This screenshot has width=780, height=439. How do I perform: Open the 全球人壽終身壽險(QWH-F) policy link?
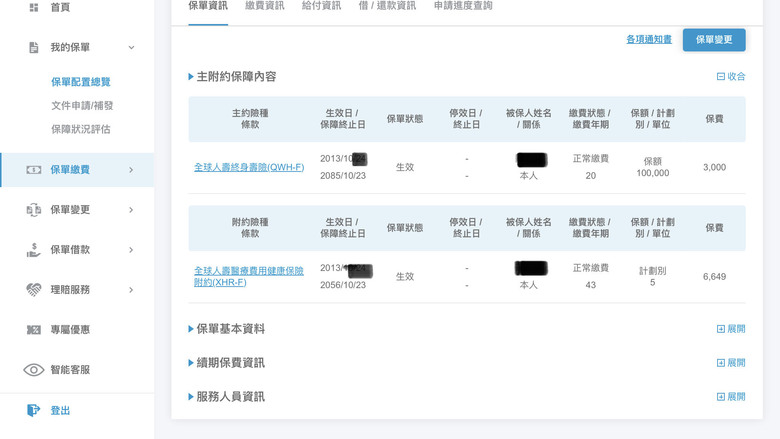(249, 168)
